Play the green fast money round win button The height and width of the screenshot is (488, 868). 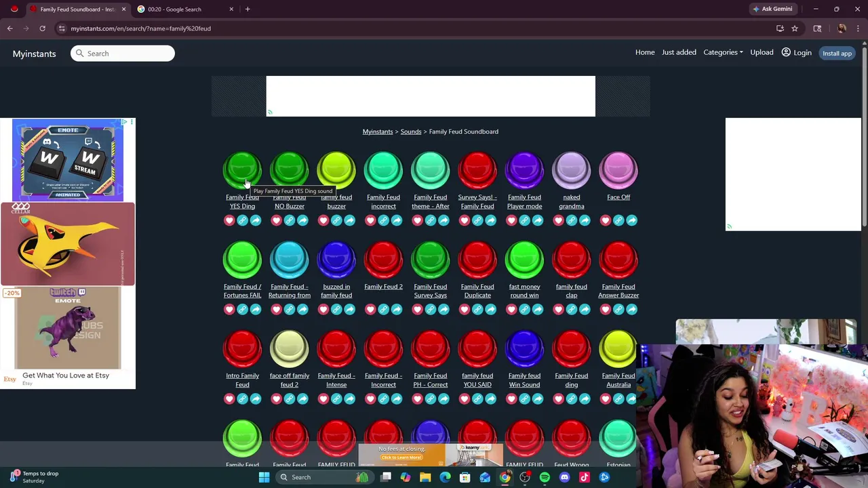[524, 259]
